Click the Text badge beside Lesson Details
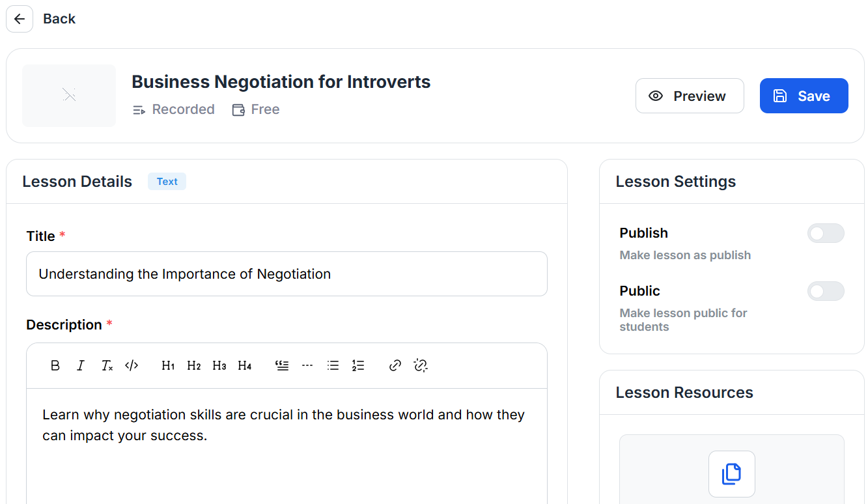The image size is (868, 504). tap(167, 182)
